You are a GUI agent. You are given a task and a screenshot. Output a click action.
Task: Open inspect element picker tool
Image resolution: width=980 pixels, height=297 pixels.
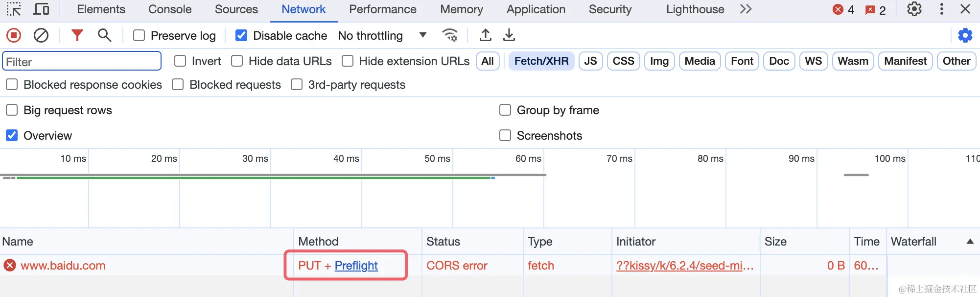[x=14, y=9]
